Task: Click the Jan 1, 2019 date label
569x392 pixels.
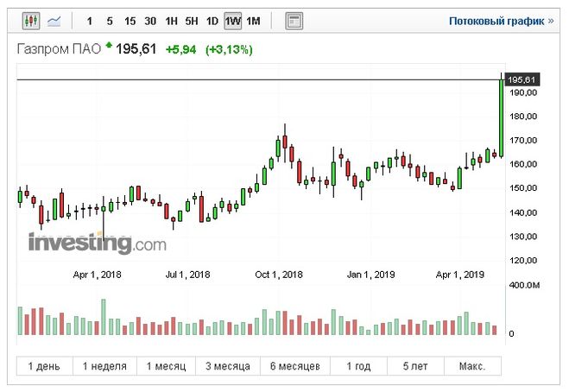Action: [x=370, y=275]
